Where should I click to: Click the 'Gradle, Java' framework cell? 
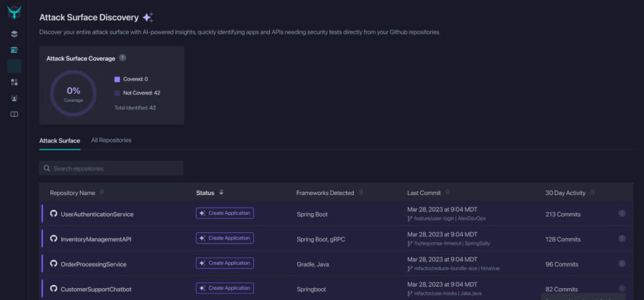313,265
